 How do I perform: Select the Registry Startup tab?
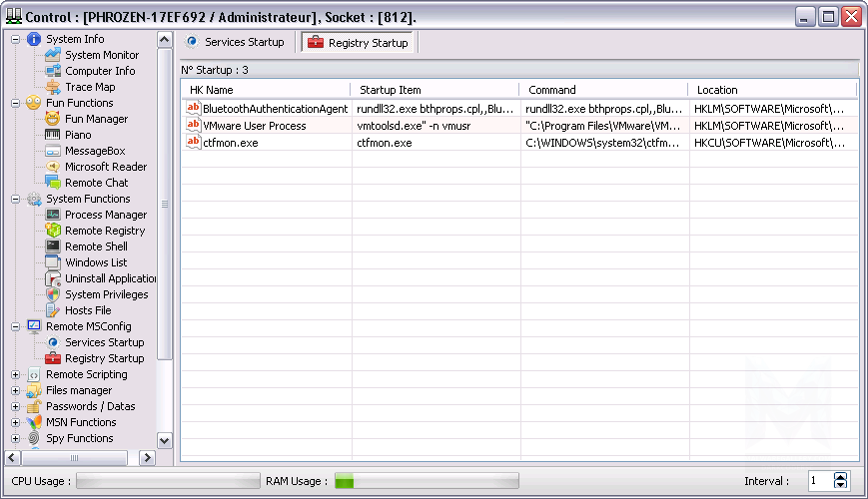pos(359,43)
